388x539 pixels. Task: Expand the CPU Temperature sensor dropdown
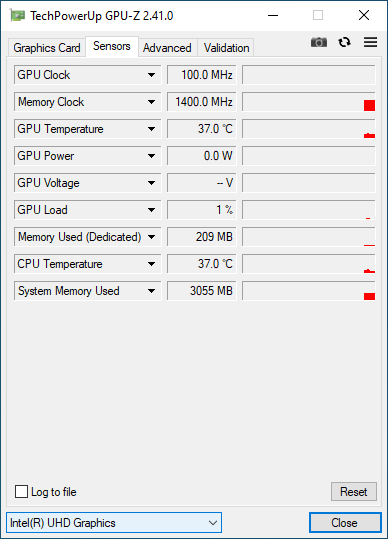[151, 264]
